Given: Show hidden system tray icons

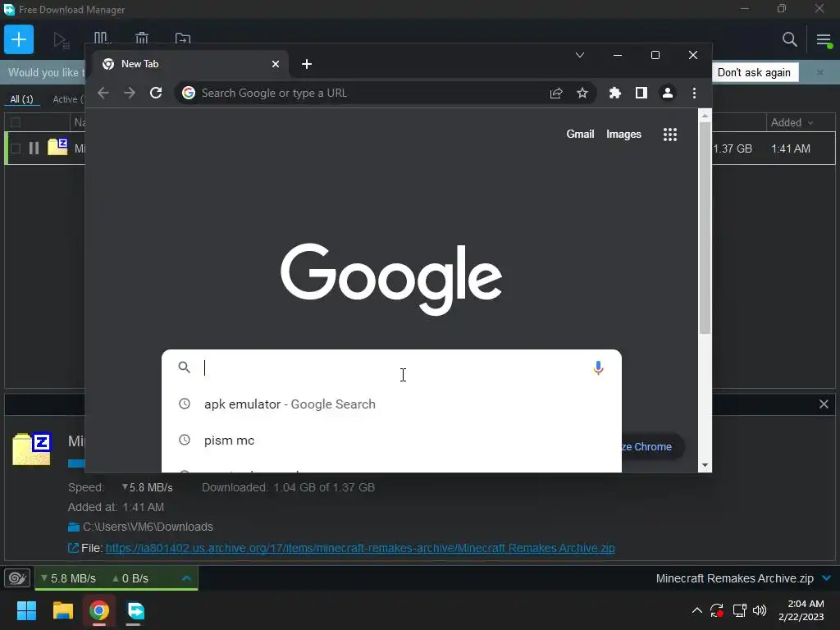Looking at the screenshot, I should pos(697,610).
